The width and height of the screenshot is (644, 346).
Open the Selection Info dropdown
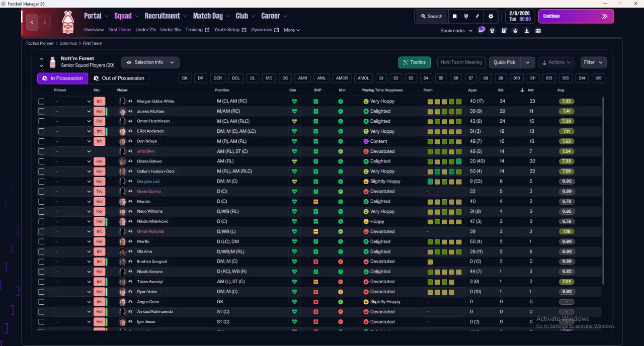150,62
